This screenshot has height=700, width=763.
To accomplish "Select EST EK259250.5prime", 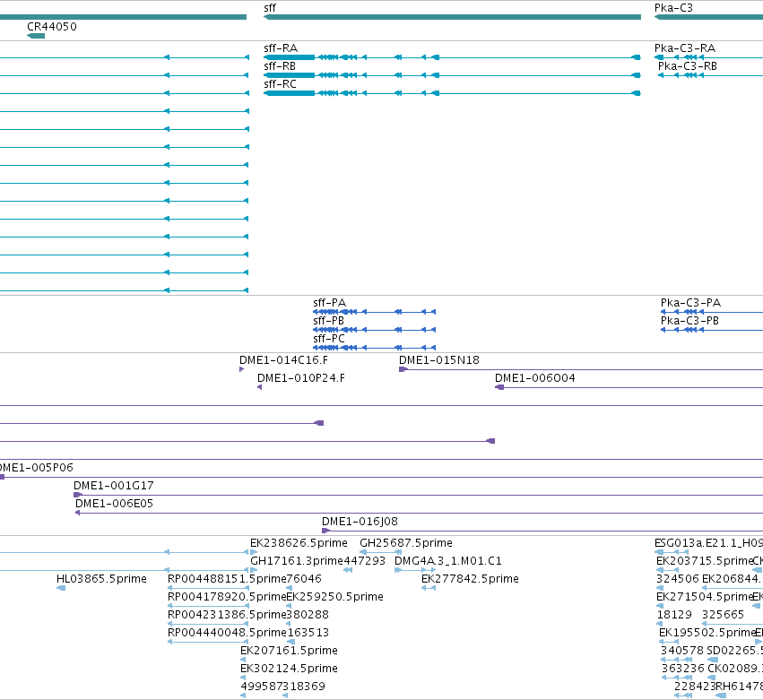I will pos(334,597).
